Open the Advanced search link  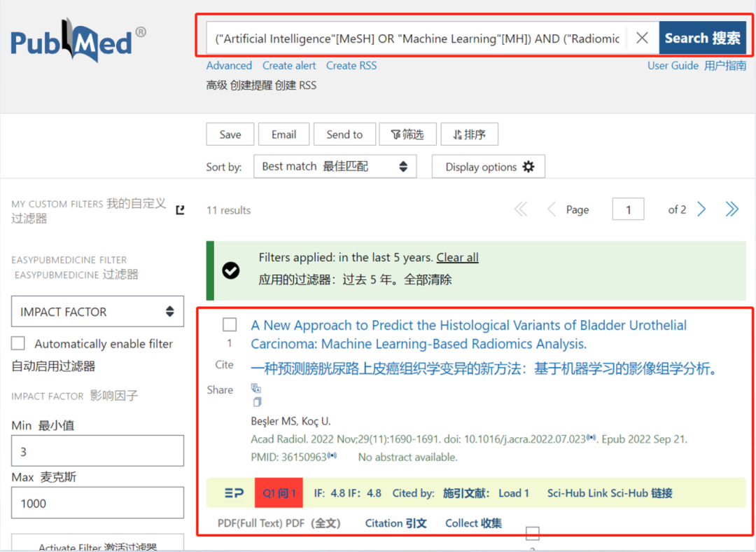[229, 66]
